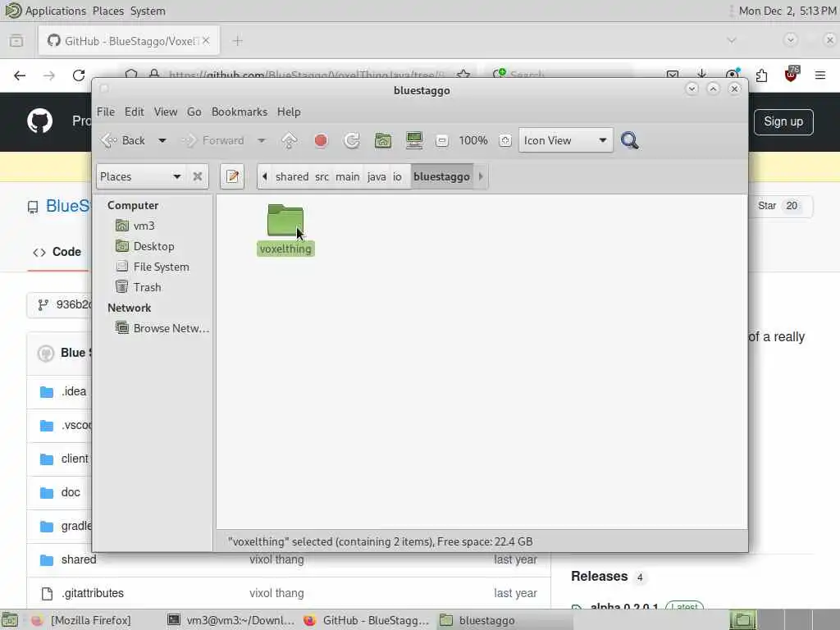Select 'bluestaggo' path bar button

(x=441, y=176)
